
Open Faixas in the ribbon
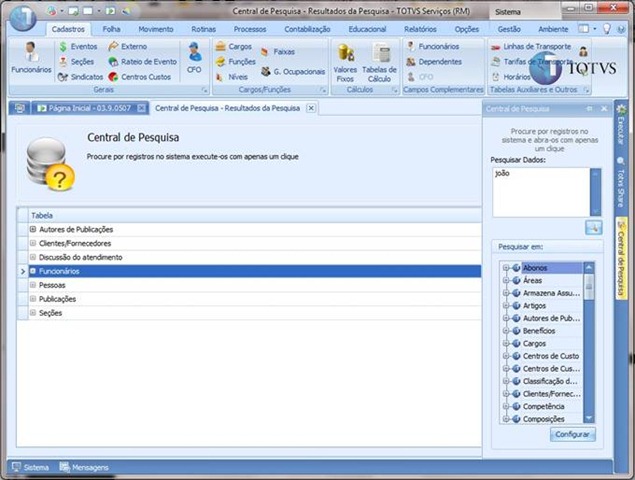[277, 52]
